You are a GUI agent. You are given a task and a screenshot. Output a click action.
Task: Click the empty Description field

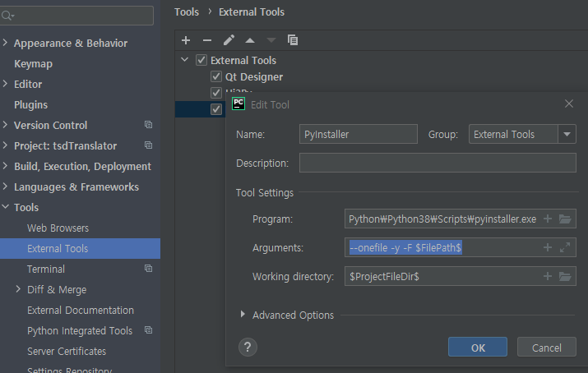[x=438, y=163]
